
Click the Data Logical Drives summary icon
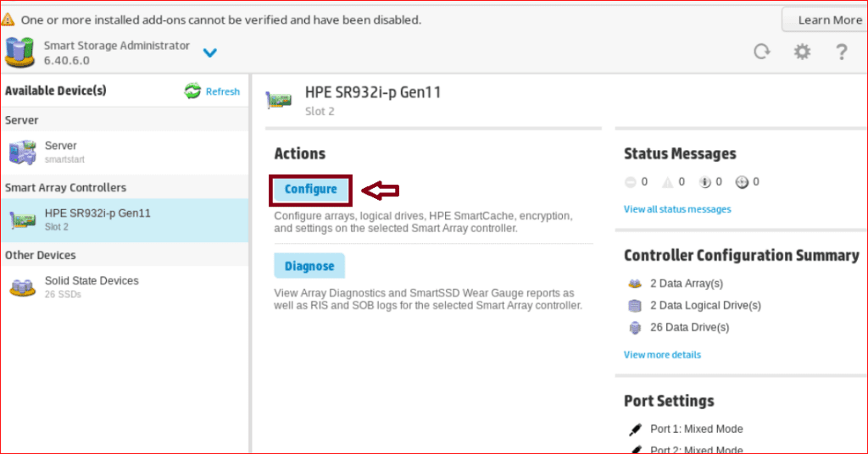634,306
